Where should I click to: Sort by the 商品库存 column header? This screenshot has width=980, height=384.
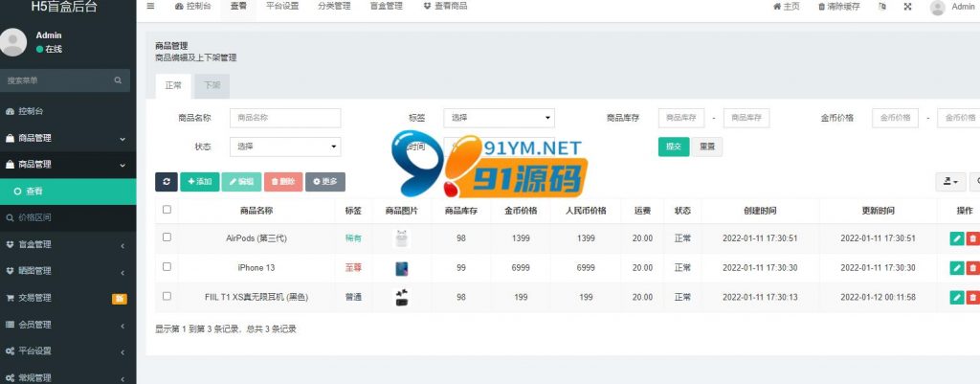click(461, 211)
